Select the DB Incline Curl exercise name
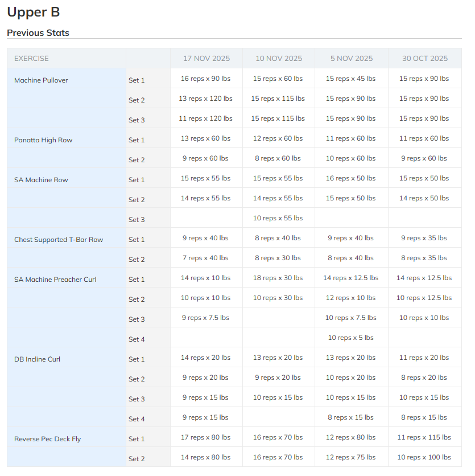475x476 pixels. (x=37, y=359)
